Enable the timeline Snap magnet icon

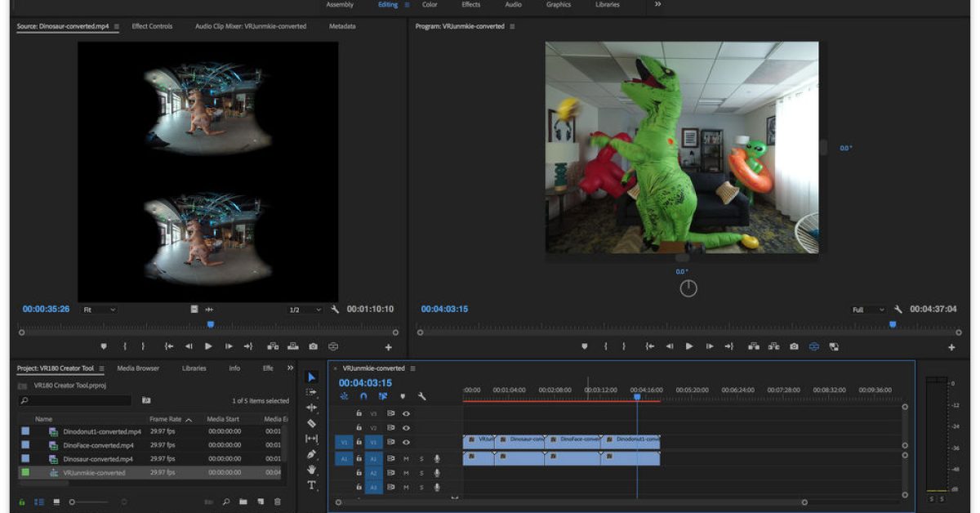coord(363,396)
